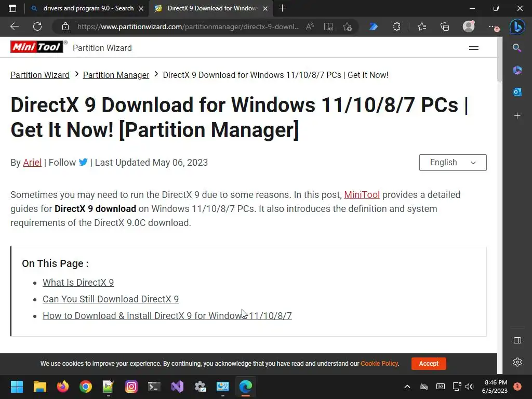This screenshot has height=399, width=532.
Task: Open Settings and more menu
Action: [493, 27]
